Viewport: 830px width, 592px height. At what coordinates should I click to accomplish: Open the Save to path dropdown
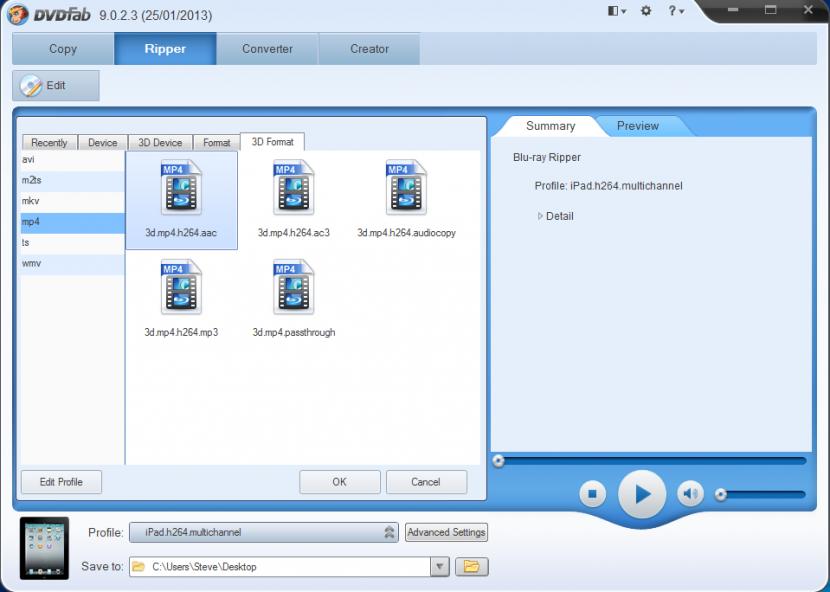[439, 567]
